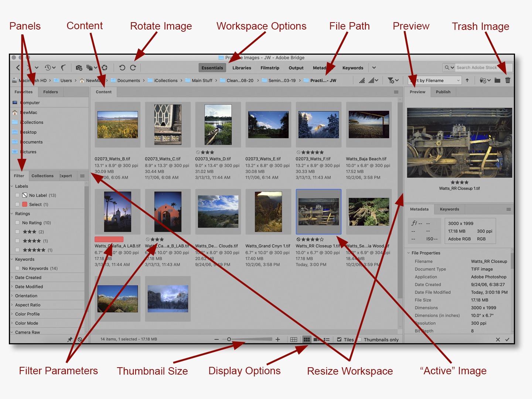This screenshot has width=532, height=399.
Task: Select the thumbnail grid layout icon
Action: click(x=307, y=339)
